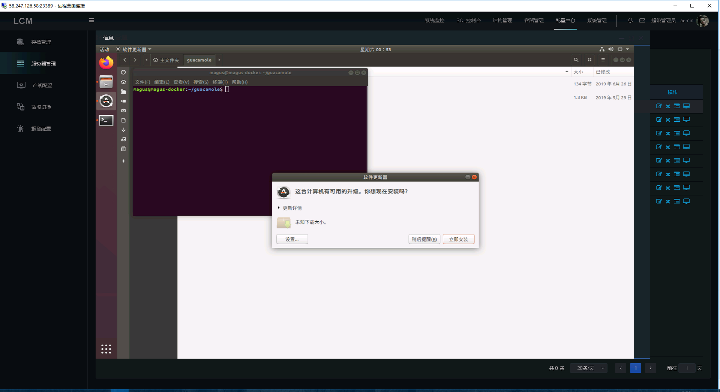The height and width of the screenshot is (392, 720).
Task: Go to next page in the LCM pagination
Action: pyautogui.click(x=650, y=368)
